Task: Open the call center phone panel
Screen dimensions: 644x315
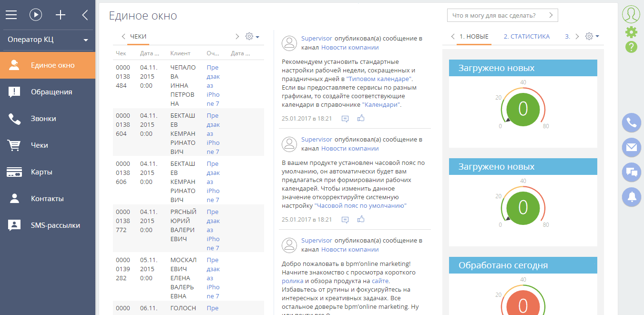Action: (632, 122)
